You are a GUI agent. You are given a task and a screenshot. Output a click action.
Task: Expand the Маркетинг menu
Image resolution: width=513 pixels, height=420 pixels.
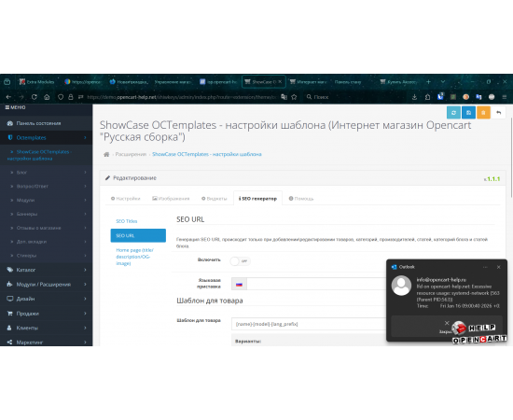point(46,342)
